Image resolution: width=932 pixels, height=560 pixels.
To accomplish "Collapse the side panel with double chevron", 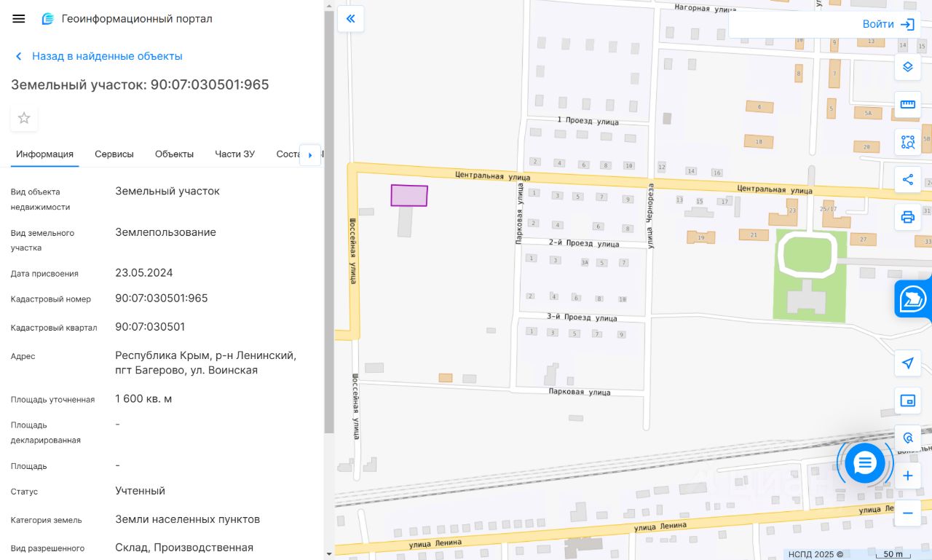I will [350, 19].
